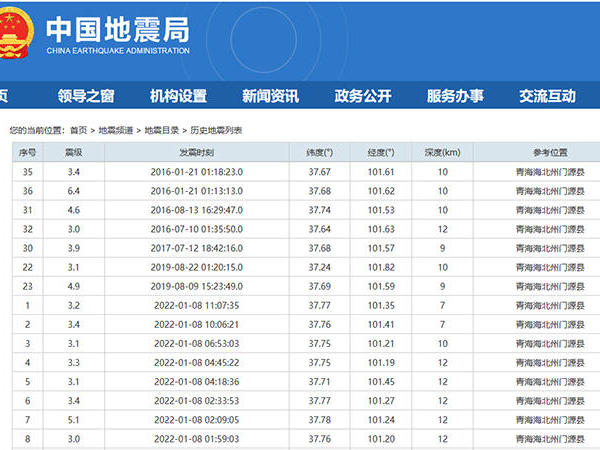The image size is (600, 450).
Task: Click the 发震时刻 column header
Action: [196, 152]
